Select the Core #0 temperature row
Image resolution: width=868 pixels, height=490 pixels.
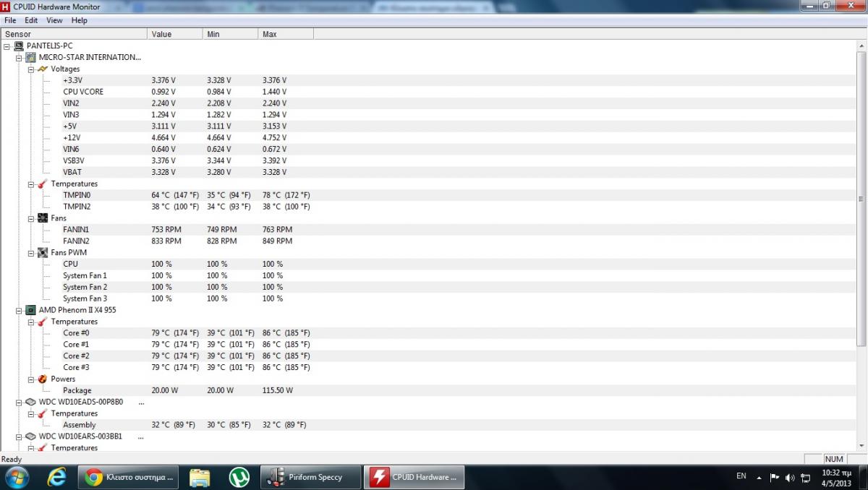point(427,333)
